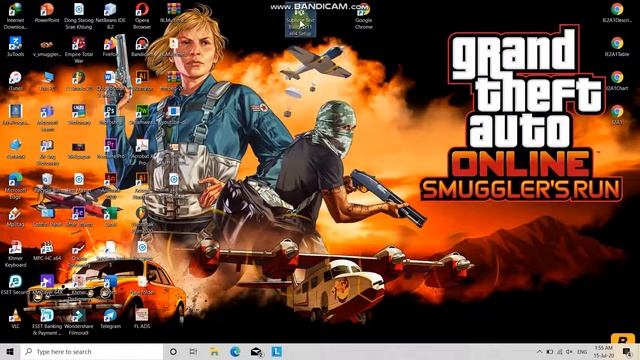Open the blue L app on taskbar

coord(277,351)
